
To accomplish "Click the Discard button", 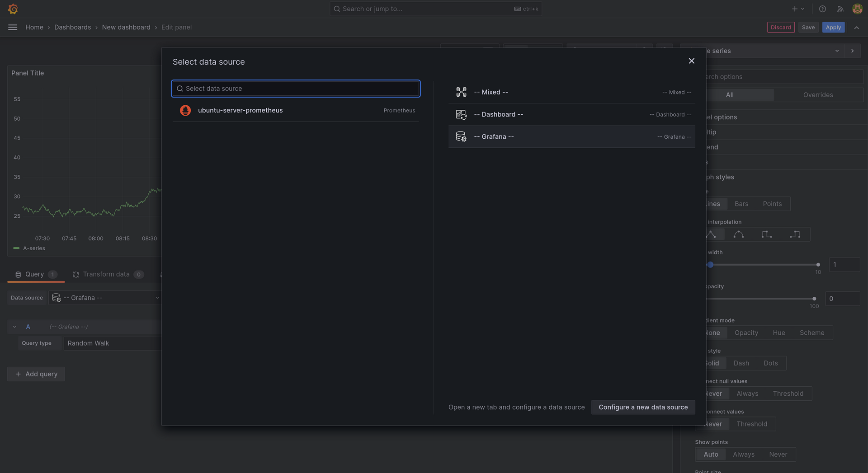I will (x=781, y=28).
